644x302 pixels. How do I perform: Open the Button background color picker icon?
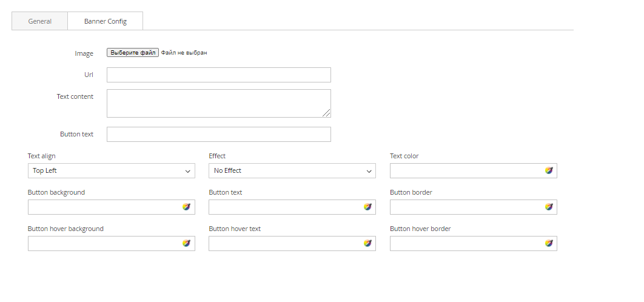tap(187, 207)
